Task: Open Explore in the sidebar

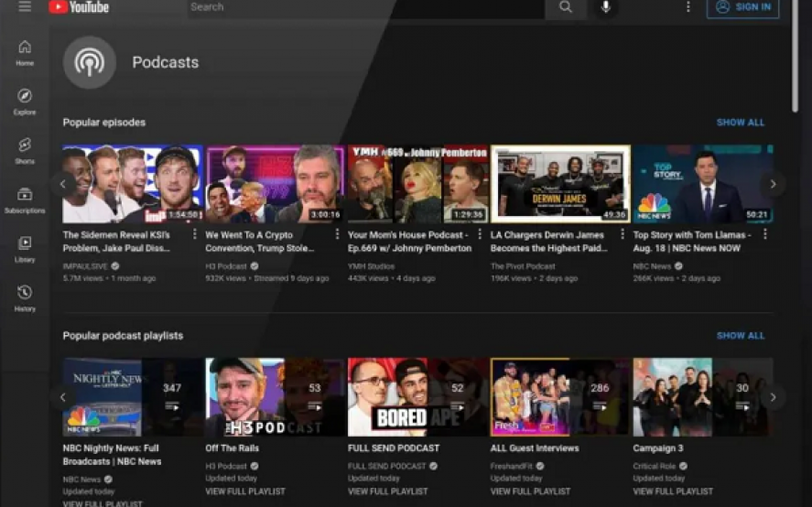Action: 25,102
